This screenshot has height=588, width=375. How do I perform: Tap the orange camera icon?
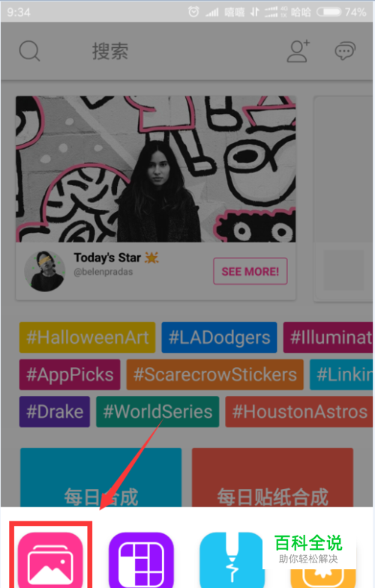[x=322, y=578]
